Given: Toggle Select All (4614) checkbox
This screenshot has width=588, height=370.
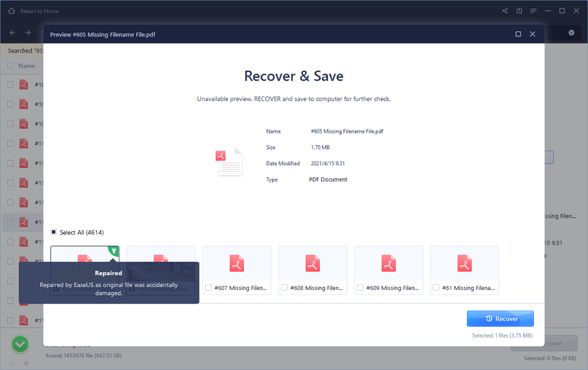Looking at the screenshot, I should [x=54, y=232].
